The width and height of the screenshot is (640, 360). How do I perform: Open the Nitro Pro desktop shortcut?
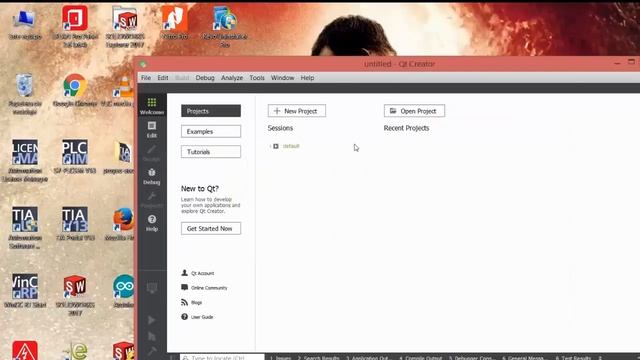tap(175, 23)
